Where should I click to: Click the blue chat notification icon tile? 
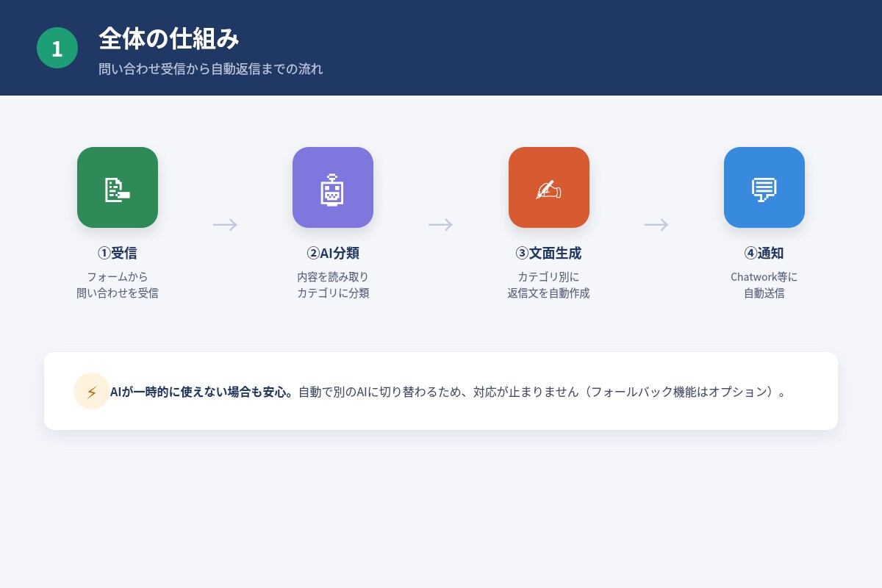[x=764, y=187]
